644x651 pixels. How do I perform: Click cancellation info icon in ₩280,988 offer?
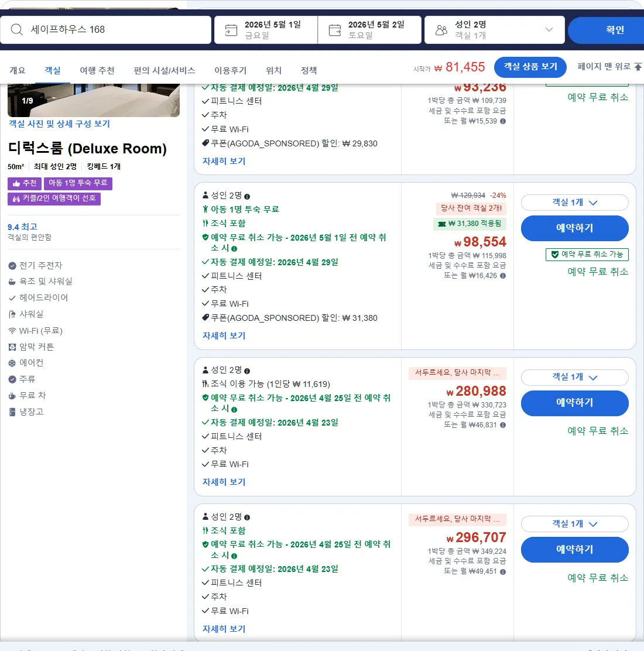234,409
